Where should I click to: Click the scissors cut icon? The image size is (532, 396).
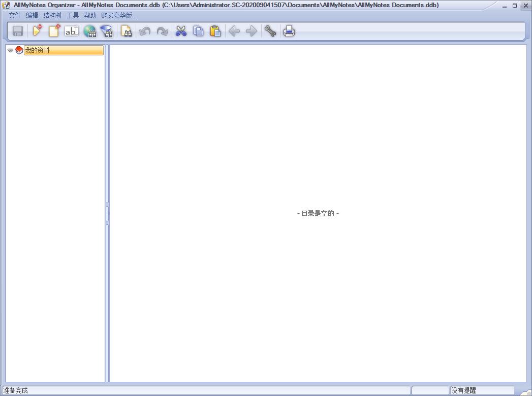[181, 31]
